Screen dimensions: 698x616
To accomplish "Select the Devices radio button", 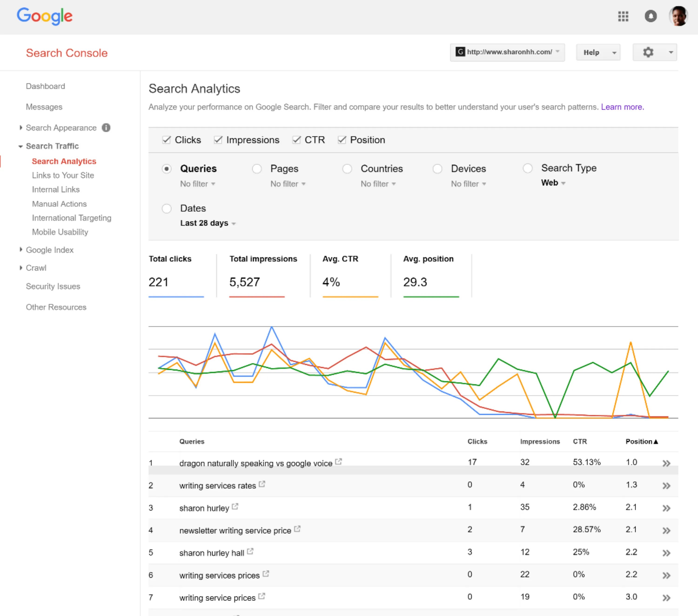I will pos(437,169).
